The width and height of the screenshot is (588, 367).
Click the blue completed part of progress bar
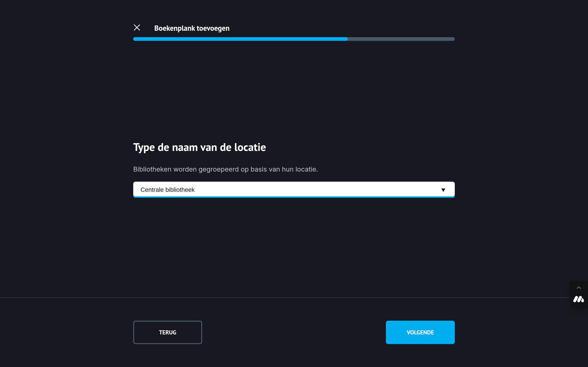click(x=240, y=39)
